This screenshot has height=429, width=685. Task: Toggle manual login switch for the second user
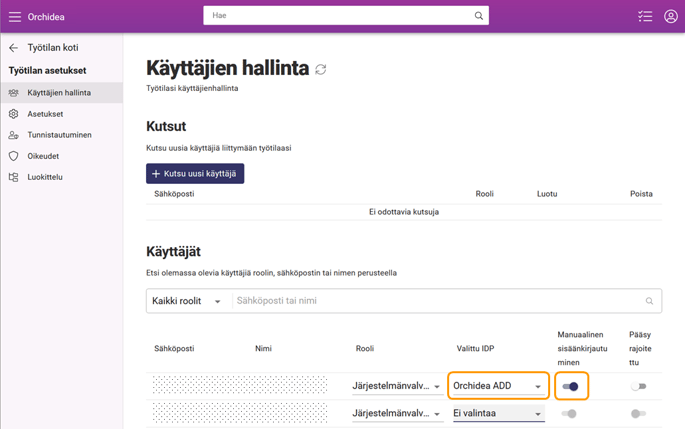pos(569,413)
